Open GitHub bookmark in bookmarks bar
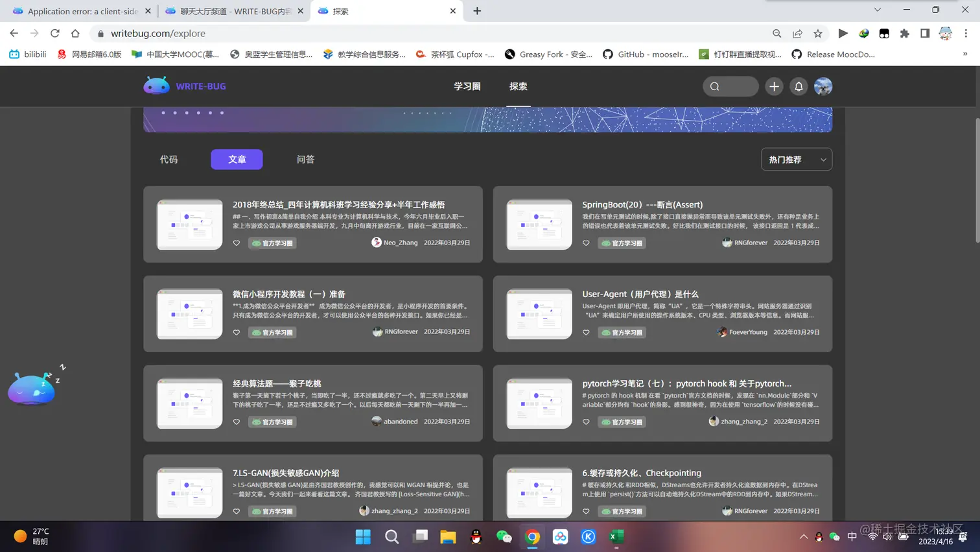Image resolution: width=980 pixels, height=552 pixels. [x=646, y=54]
